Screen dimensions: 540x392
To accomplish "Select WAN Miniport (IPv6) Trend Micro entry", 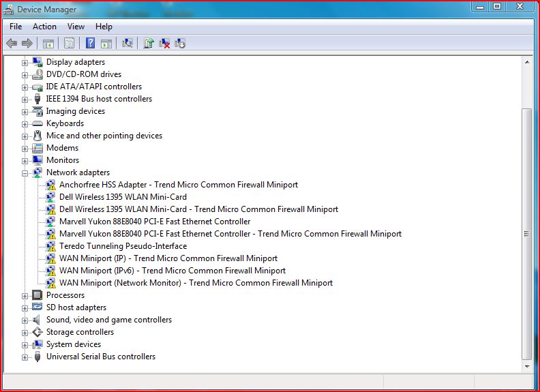I will point(172,271).
